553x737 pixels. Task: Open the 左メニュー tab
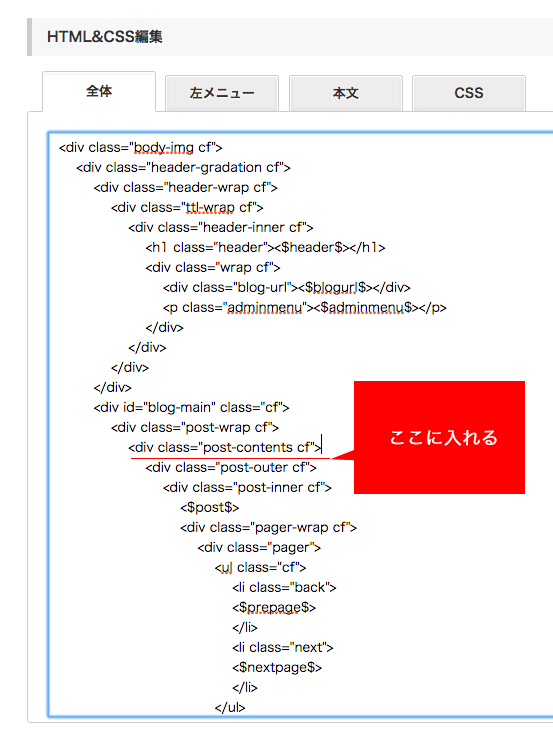(222, 93)
